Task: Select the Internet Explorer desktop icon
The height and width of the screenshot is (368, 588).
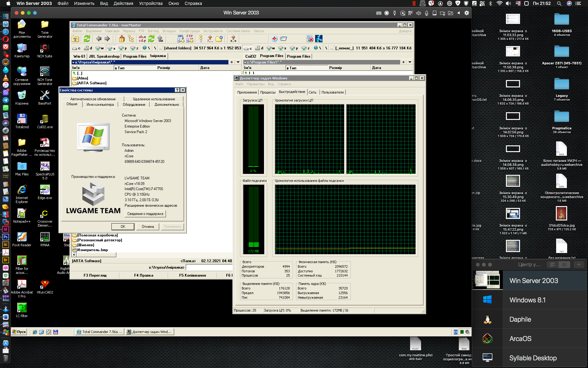Action: click(x=22, y=194)
